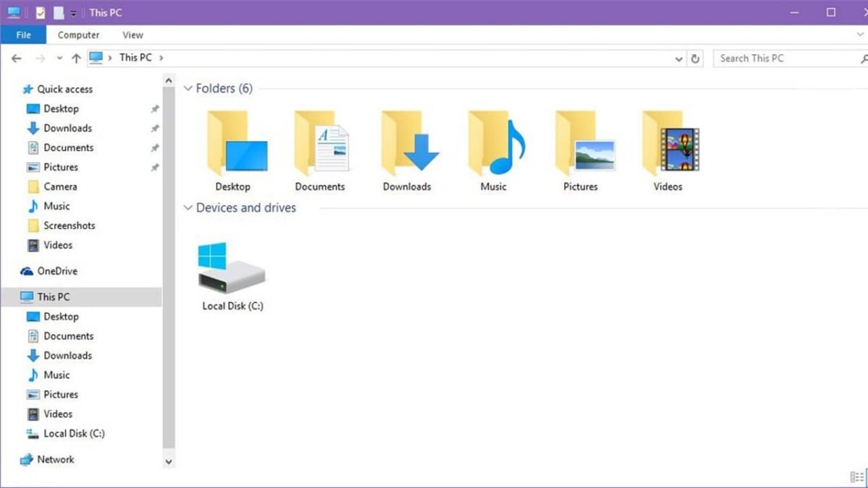Click the navigation pane scrollbar down arrow

click(169, 461)
